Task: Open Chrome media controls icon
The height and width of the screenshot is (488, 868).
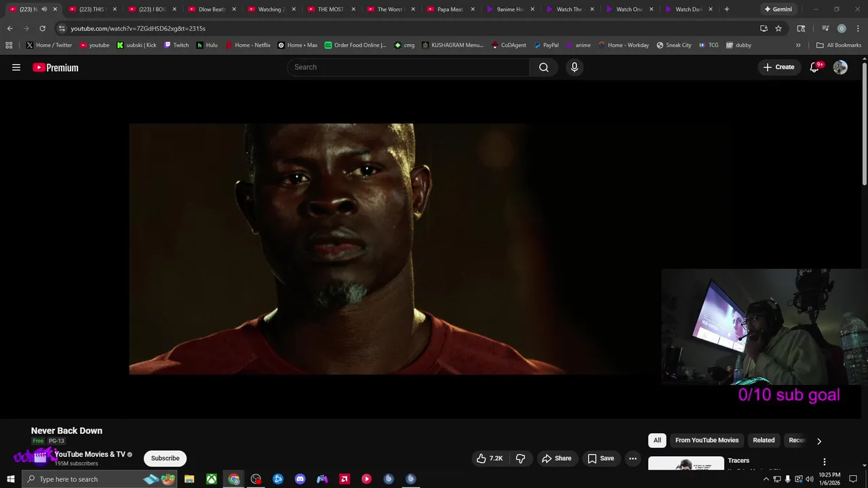Action: coord(825,28)
